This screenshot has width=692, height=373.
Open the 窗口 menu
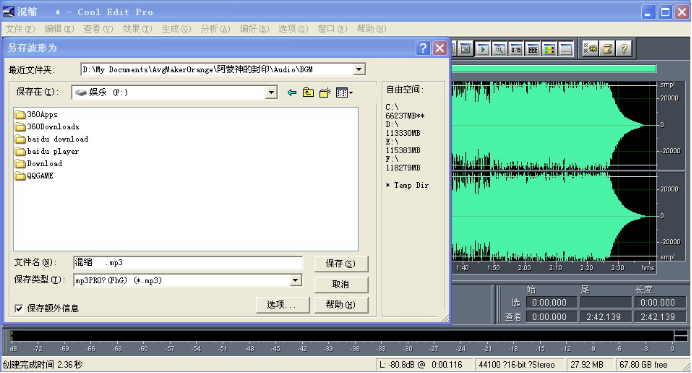[332, 29]
